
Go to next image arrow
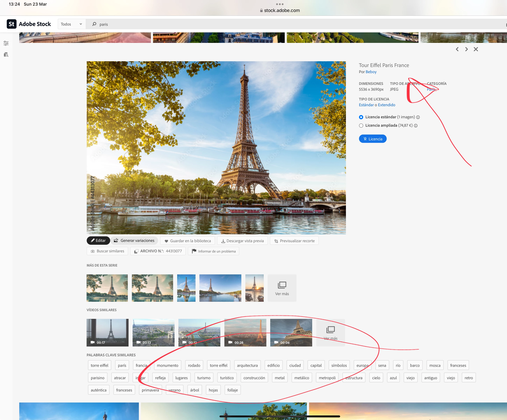[466, 49]
